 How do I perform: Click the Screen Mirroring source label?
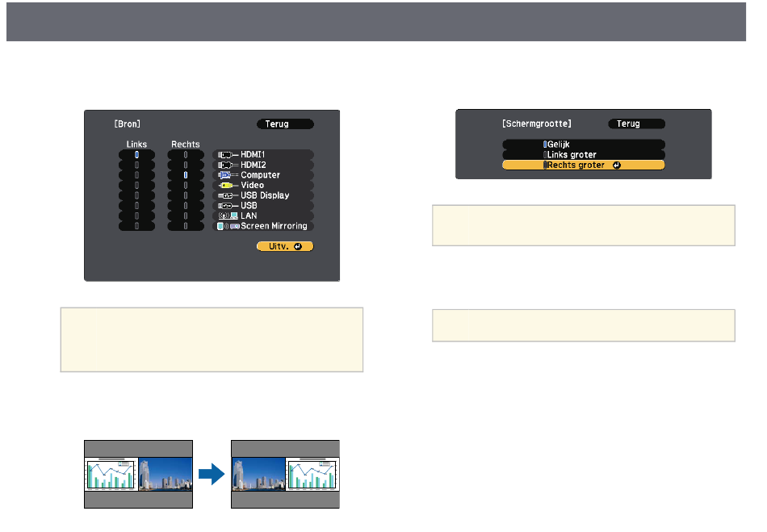[274, 226]
